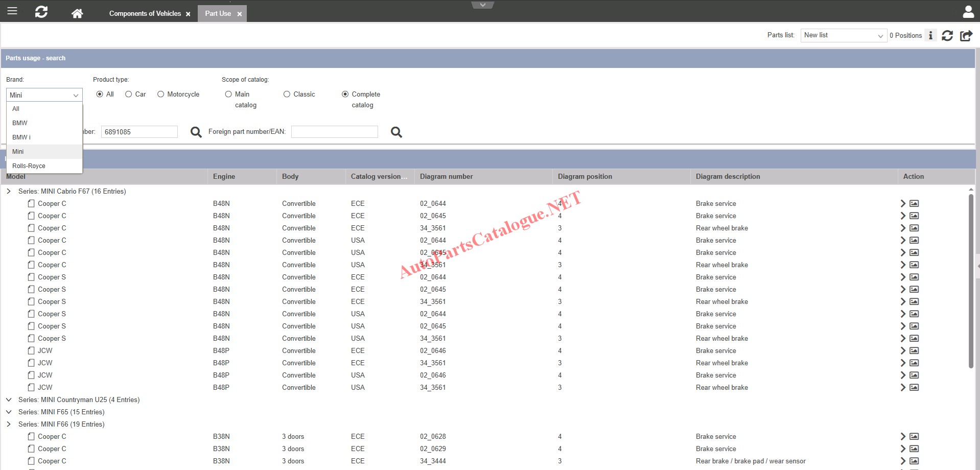
Task: Select the Car product type option
Action: (x=129, y=94)
